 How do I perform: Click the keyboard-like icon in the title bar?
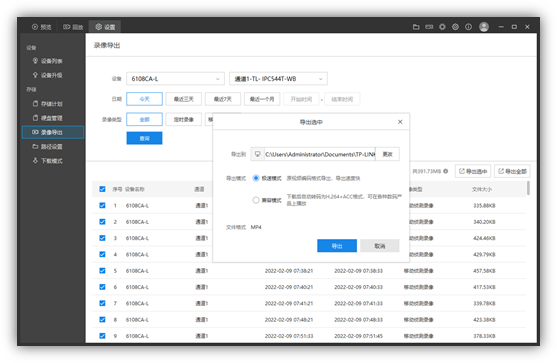click(x=429, y=27)
